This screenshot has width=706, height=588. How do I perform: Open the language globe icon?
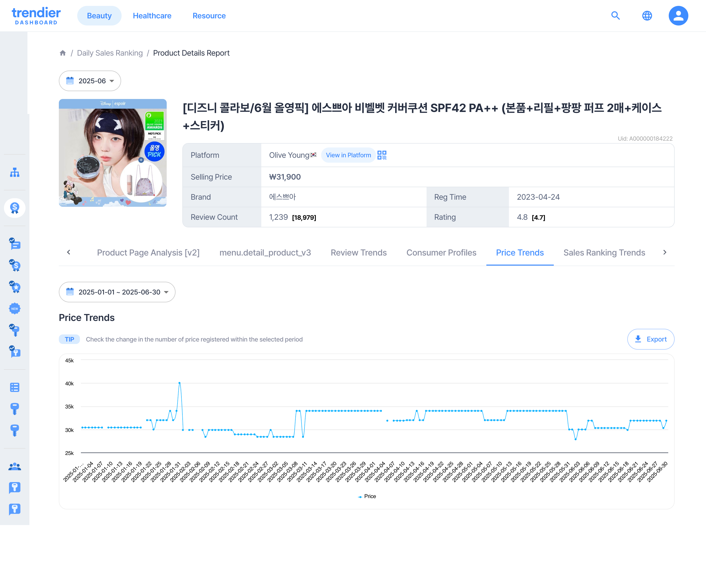click(x=647, y=15)
